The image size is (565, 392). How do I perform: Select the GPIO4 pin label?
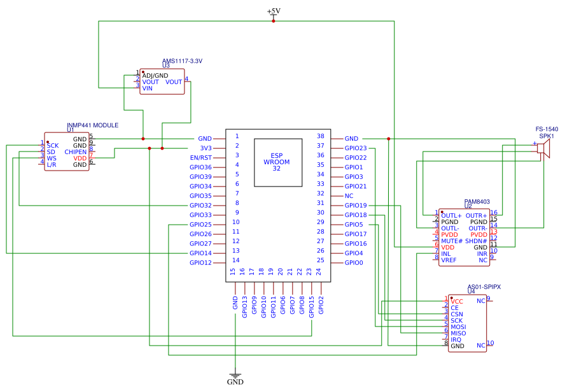tap(354, 253)
